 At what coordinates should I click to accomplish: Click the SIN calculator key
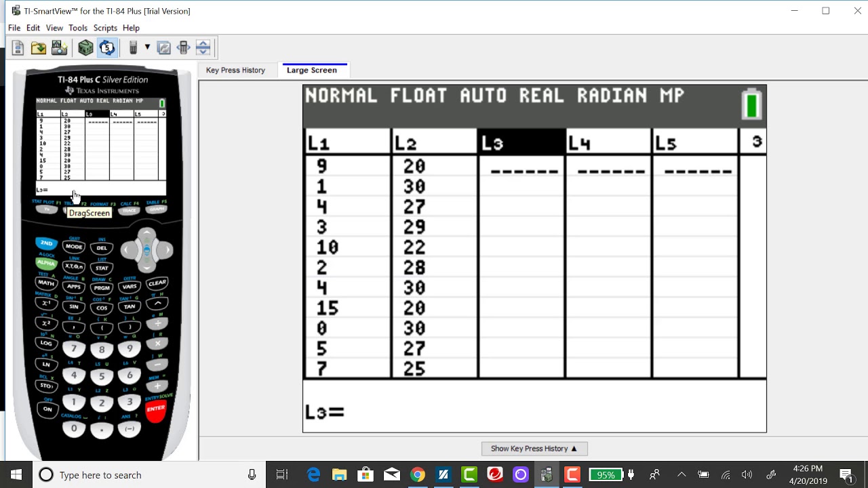(74, 307)
